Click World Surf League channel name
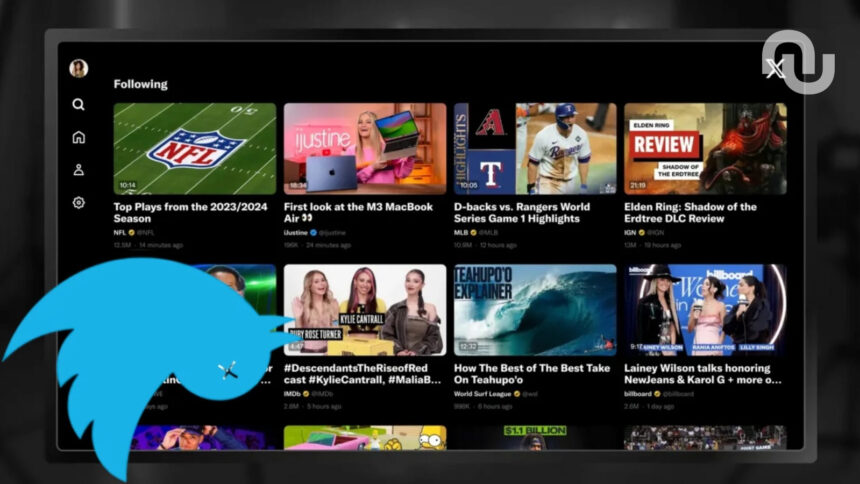The image size is (860, 484). (483, 394)
